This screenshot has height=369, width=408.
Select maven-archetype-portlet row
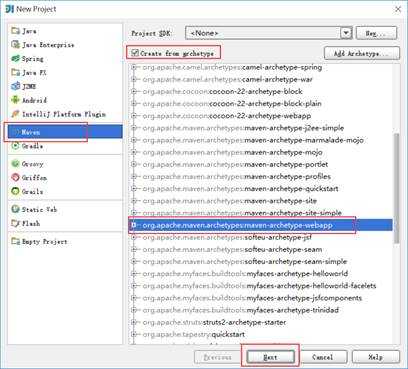[x=235, y=164]
